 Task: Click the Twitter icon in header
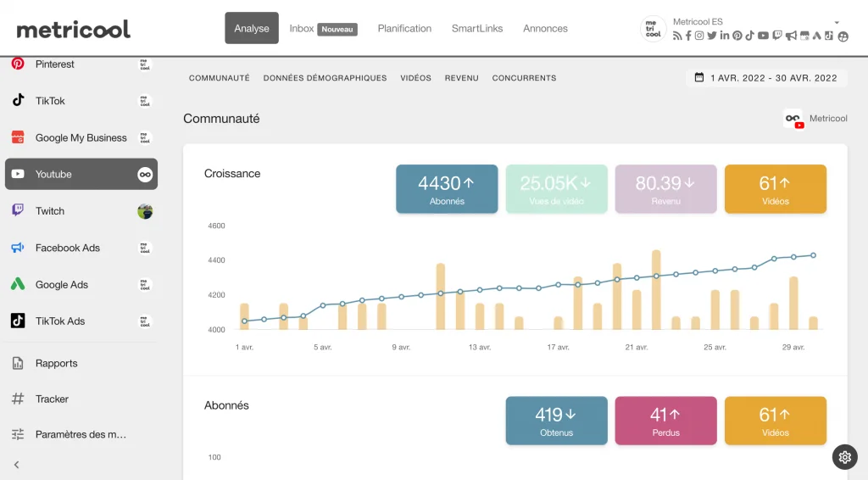pyautogui.click(x=712, y=36)
